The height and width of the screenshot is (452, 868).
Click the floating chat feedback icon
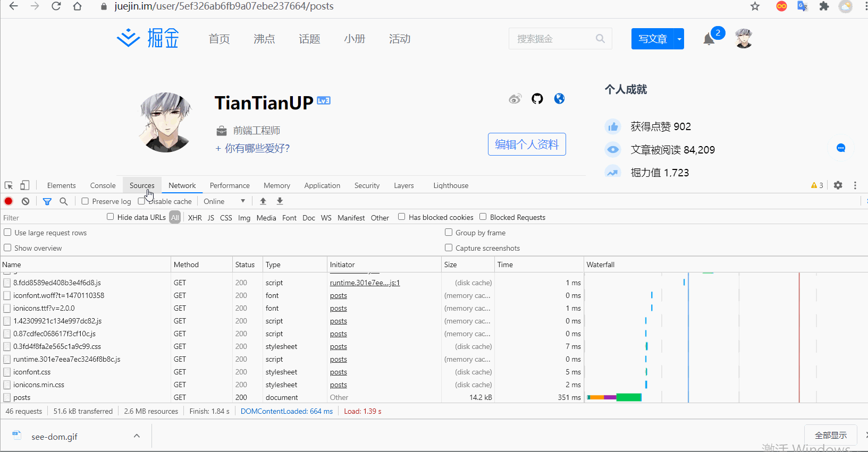(x=841, y=148)
